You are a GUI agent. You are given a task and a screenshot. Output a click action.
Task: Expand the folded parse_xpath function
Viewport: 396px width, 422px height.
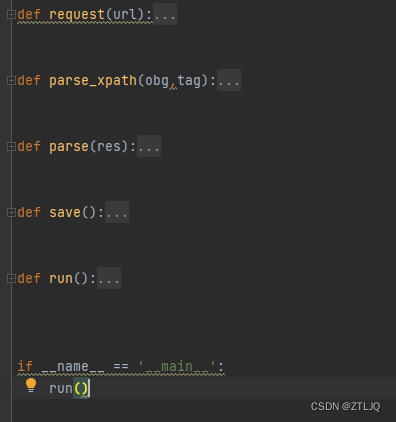[11, 80]
